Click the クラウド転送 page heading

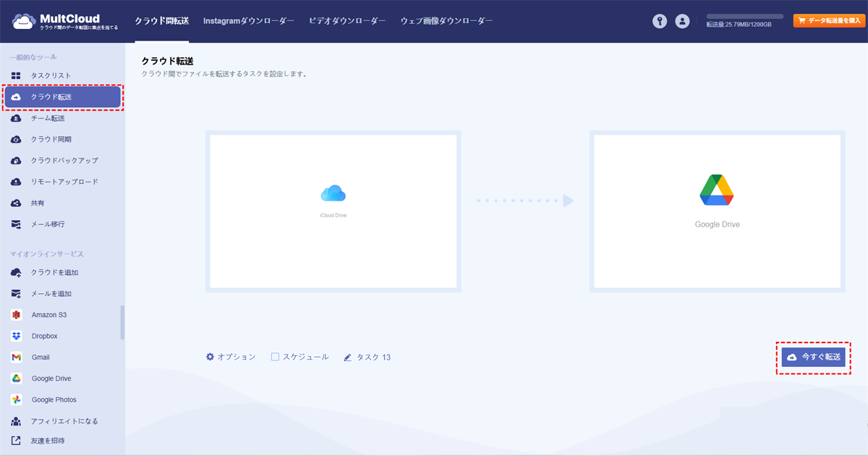(x=168, y=62)
